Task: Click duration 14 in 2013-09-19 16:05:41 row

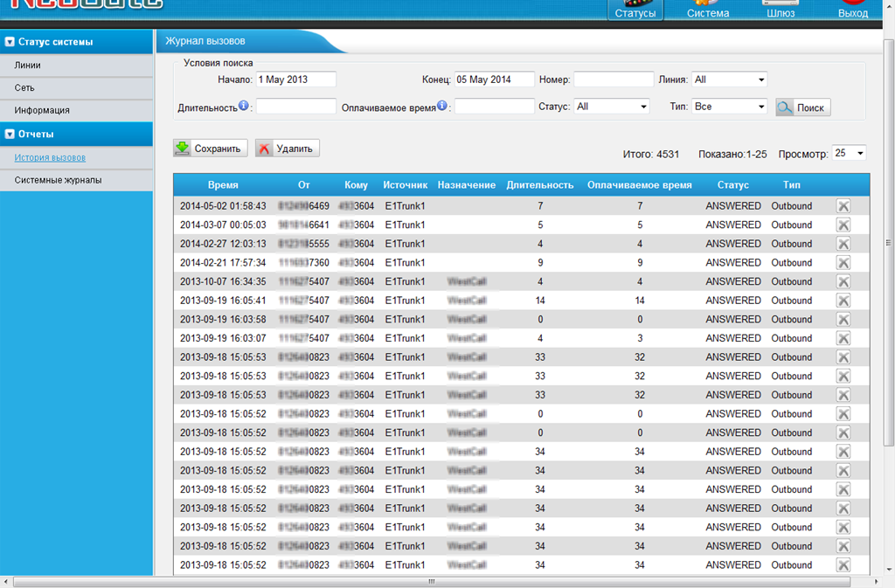Action: (x=540, y=300)
